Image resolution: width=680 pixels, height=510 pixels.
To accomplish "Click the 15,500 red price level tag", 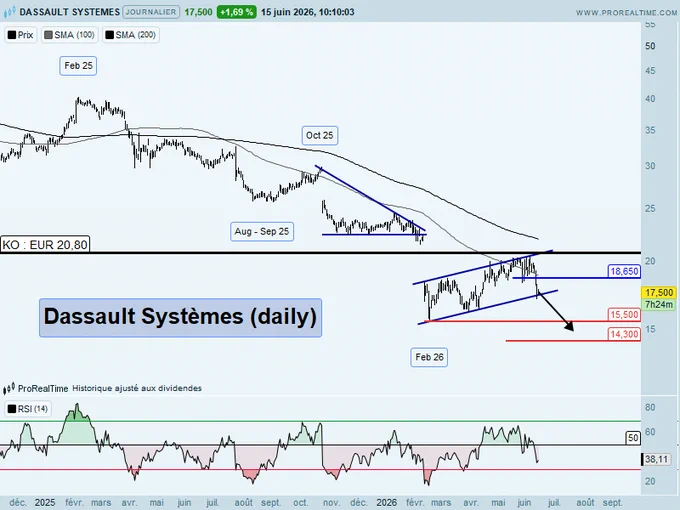I will [624, 314].
